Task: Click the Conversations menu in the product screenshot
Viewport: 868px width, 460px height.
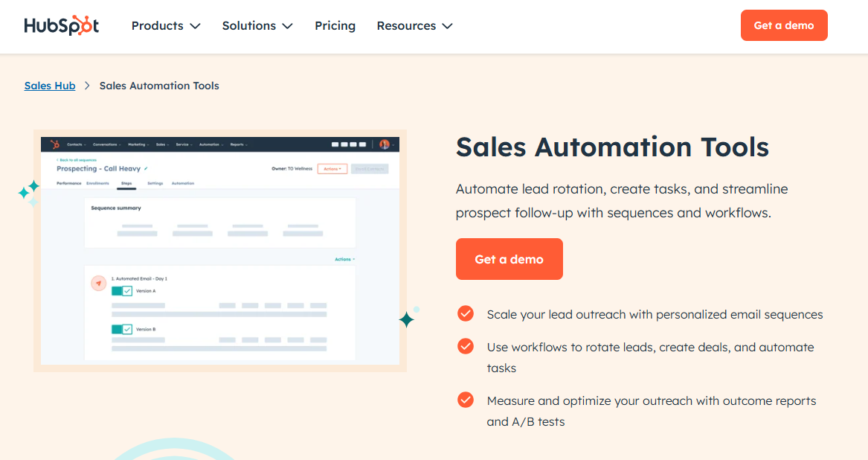Action: coord(106,144)
